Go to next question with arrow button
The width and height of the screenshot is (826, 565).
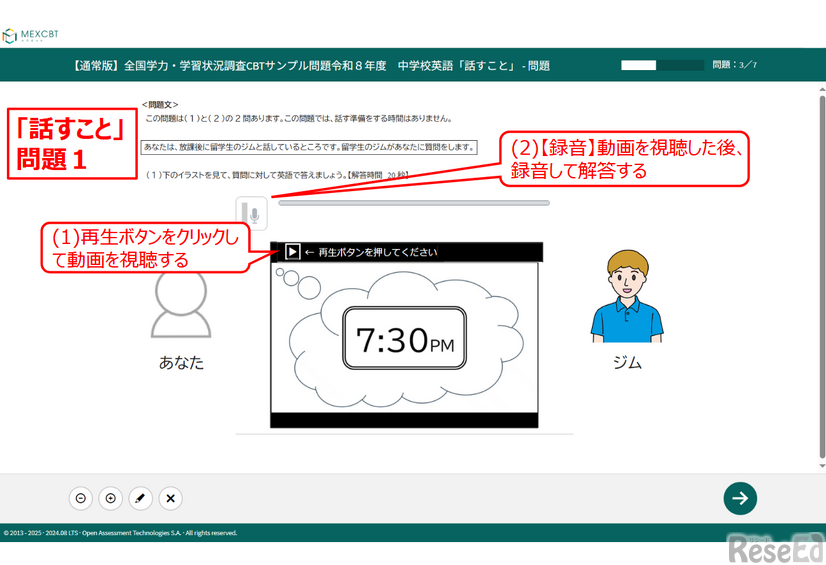point(740,498)
